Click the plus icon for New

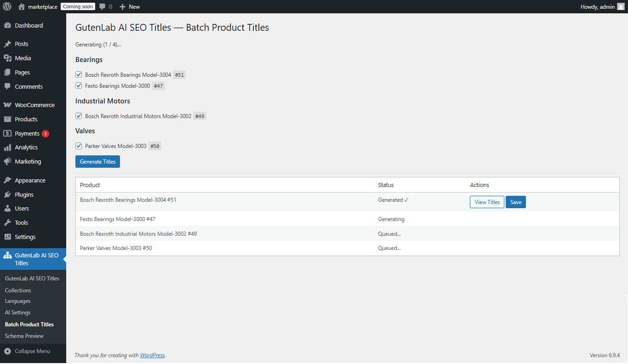coord(122,6)
